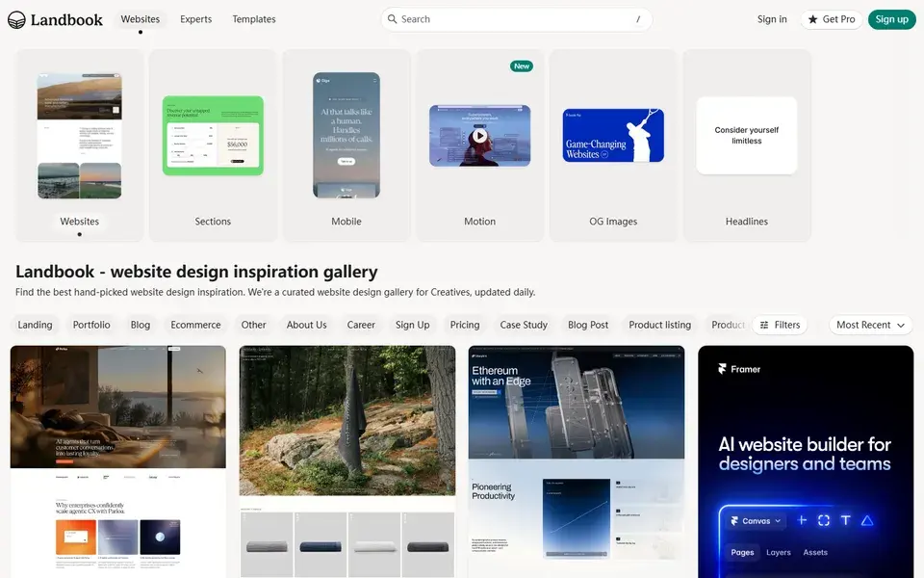924x578 pixels.
Task: Filter by Product listing tag
Action: [x=660, y=325]
